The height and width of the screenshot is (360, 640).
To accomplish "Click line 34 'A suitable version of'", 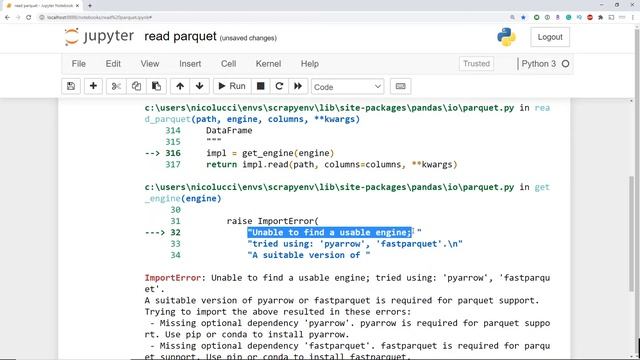I will (309, 255).
